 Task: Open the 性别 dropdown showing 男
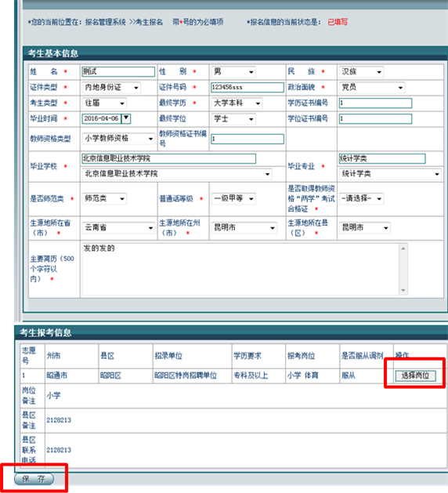[233, 71]
